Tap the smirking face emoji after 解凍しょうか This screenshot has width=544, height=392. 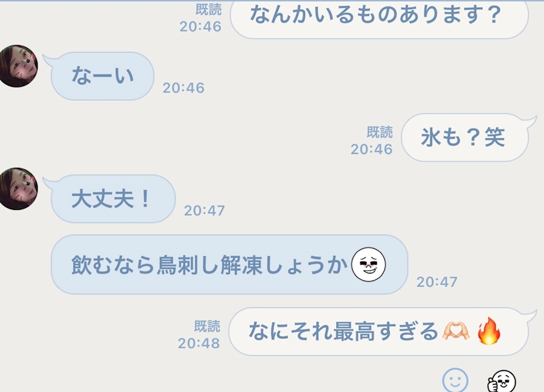pyautogui.click(x=368, y=264)
